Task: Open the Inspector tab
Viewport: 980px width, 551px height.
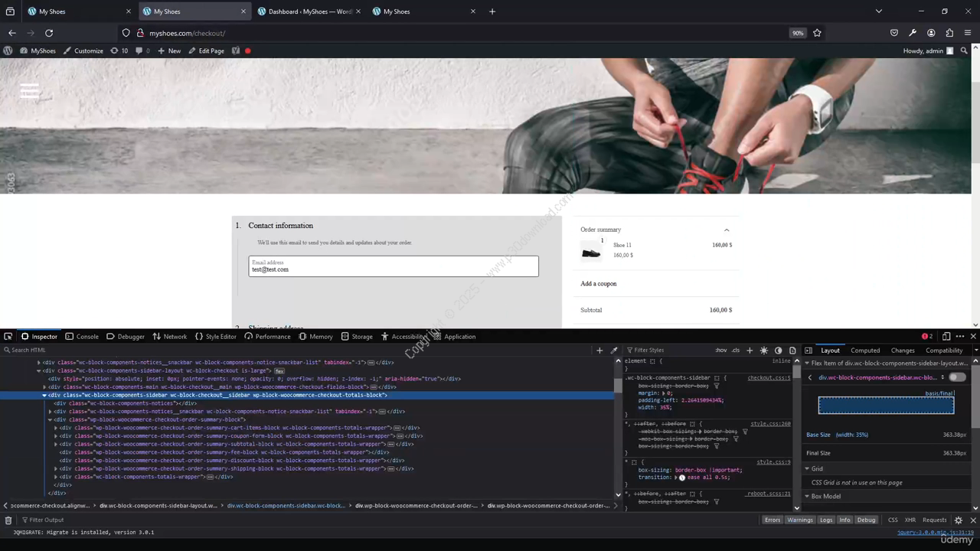Action: point(39,336)
